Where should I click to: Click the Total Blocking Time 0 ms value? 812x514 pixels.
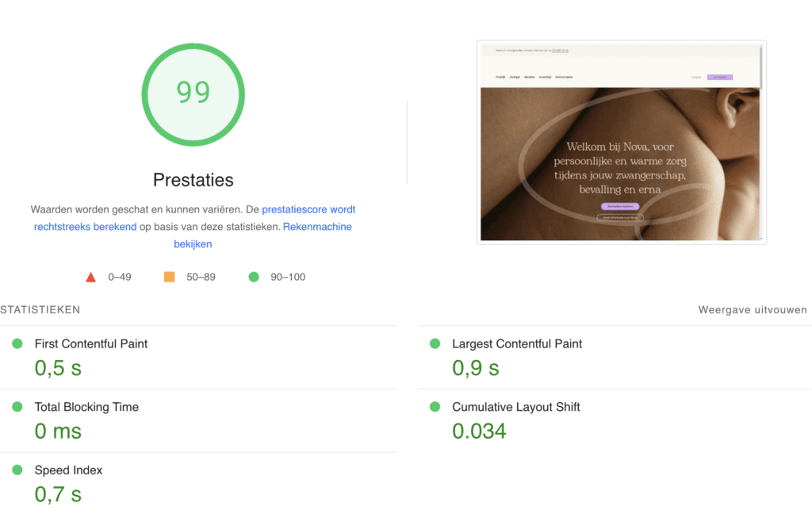tap(58, 432)
